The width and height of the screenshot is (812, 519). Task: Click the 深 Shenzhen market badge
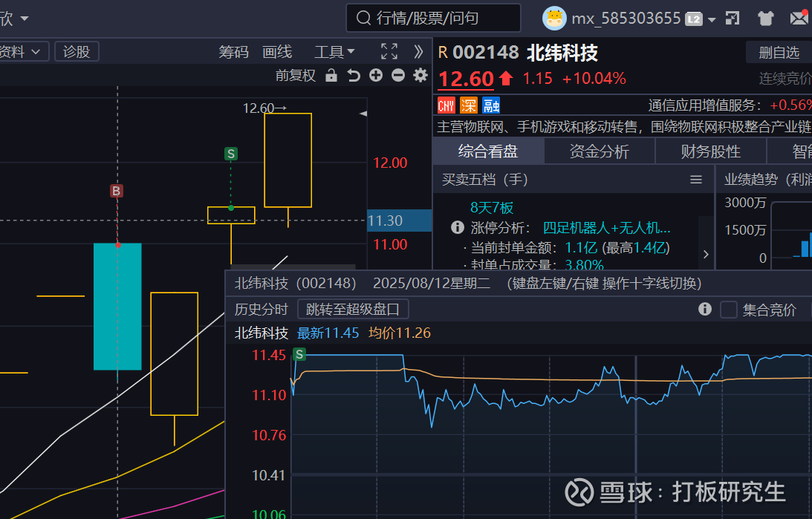(469, 105)
